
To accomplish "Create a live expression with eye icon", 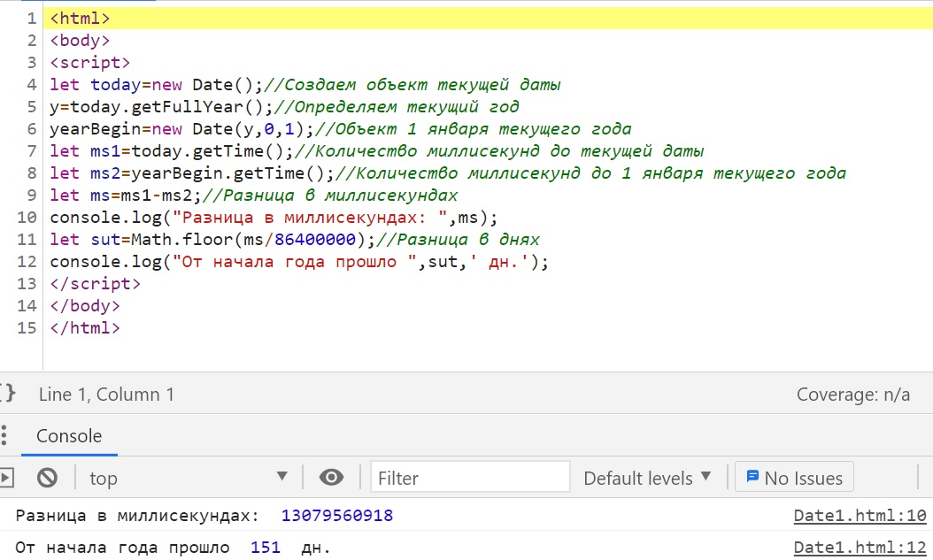I will (331, 478).
